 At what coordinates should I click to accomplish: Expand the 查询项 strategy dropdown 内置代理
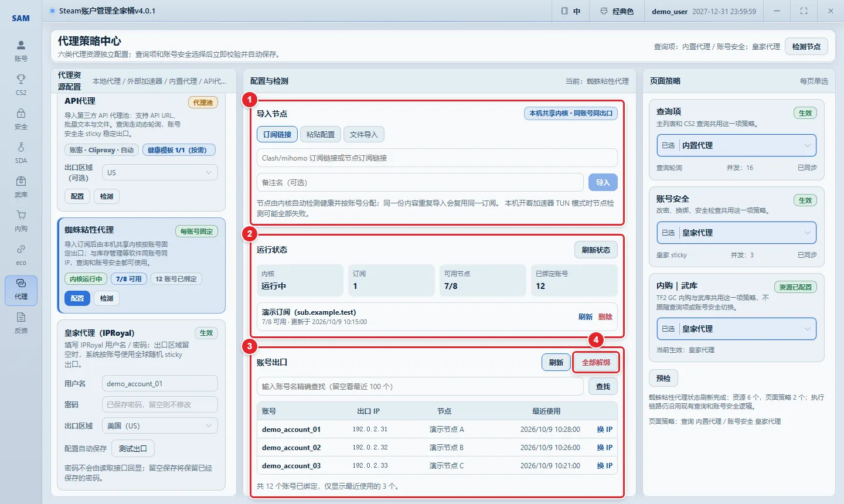[x=736, y=145]
